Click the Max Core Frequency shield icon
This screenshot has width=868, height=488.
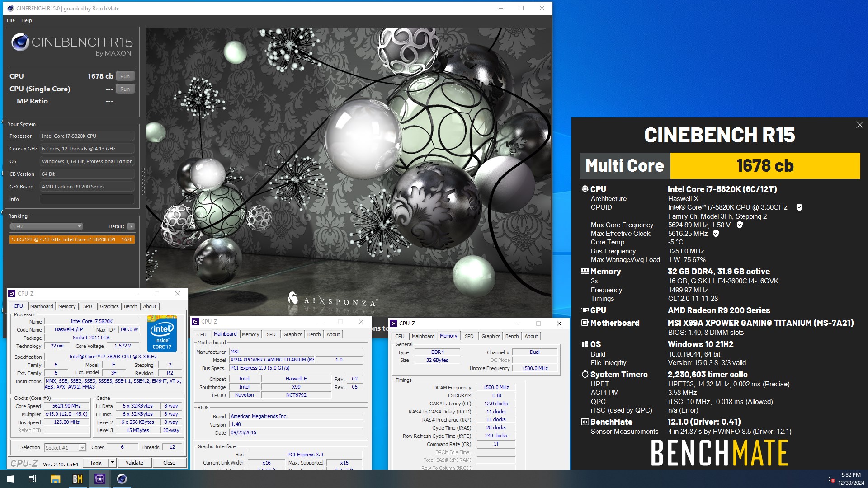[x=740, y=225]
